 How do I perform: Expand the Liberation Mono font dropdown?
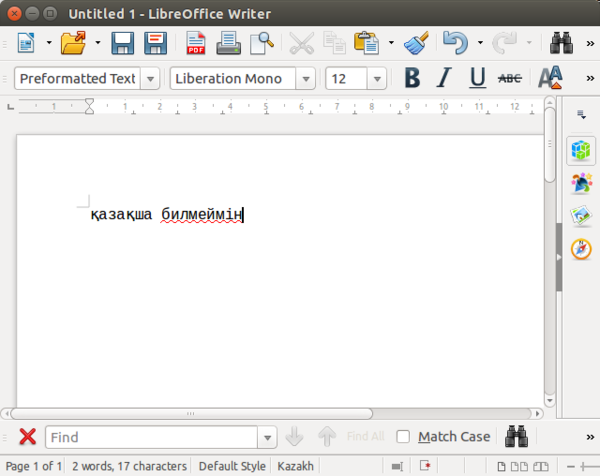tap(305, 79)
